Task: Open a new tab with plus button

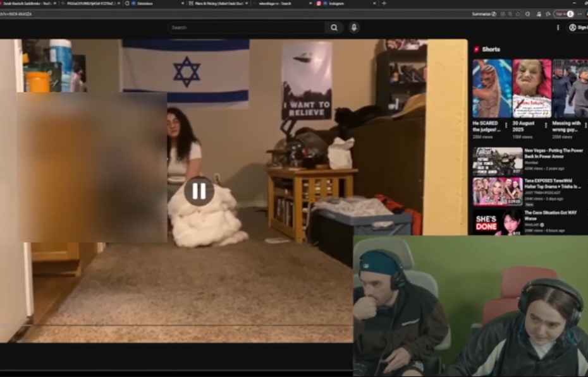Action: pyautogui.click(x=384, y=3)
